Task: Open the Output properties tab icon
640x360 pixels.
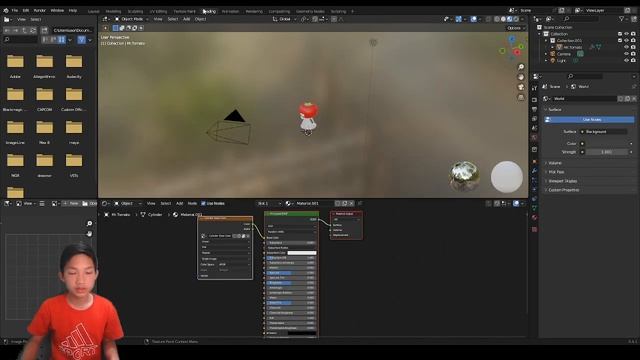Action: point(534,109)
